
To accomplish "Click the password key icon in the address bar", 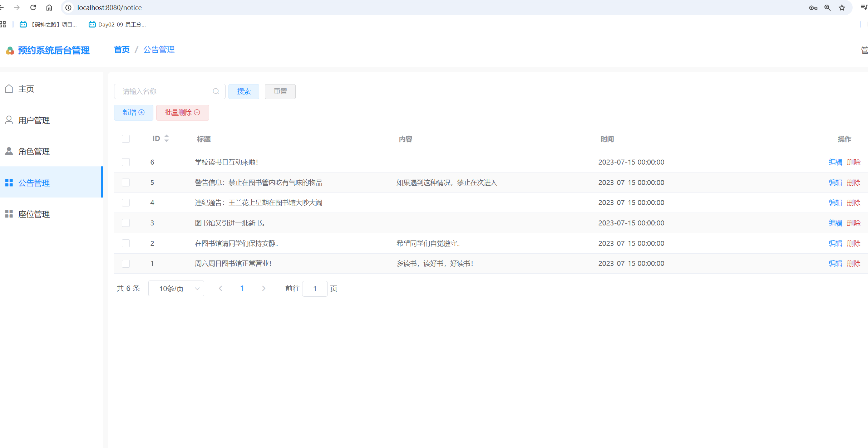I will [x=813, y=8].
